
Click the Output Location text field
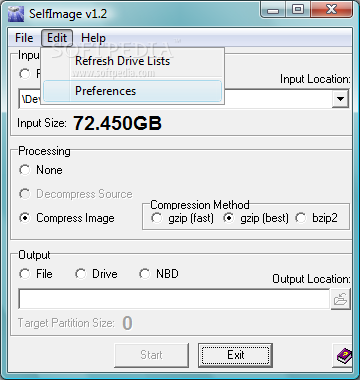tap(174, 299)
